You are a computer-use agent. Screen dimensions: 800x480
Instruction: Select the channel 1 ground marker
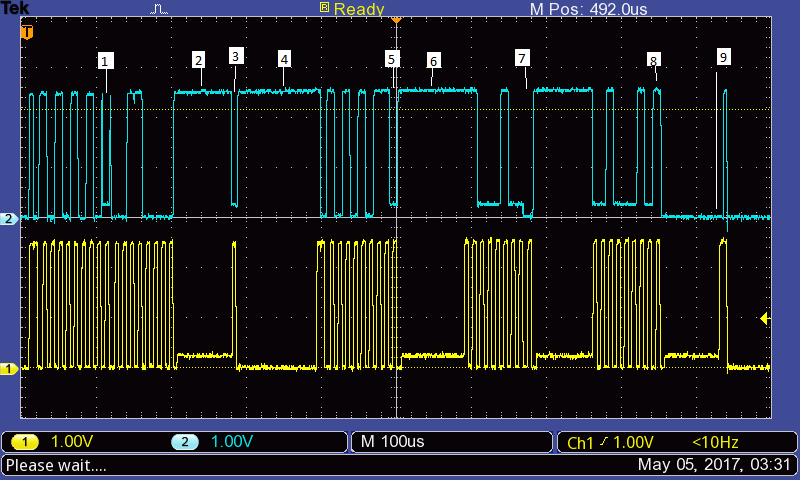pyautogui.click(x=9, y=368)
